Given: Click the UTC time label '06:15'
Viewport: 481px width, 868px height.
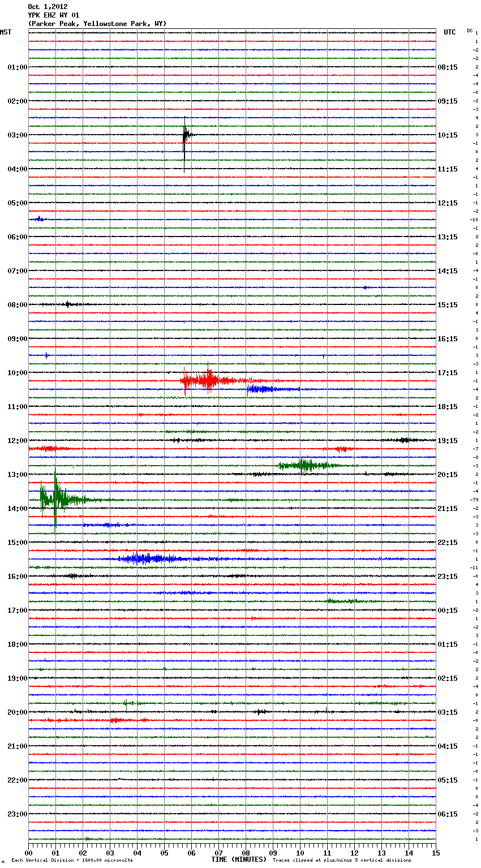Looking at the screenshot, I should coord(448,814).
